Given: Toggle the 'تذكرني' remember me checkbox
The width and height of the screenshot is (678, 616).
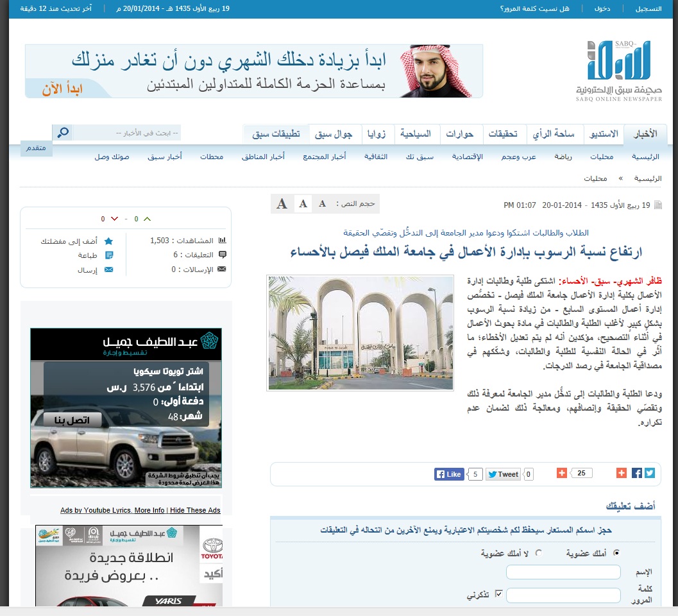Looking at the screenshot, I should tap(498, 594).
